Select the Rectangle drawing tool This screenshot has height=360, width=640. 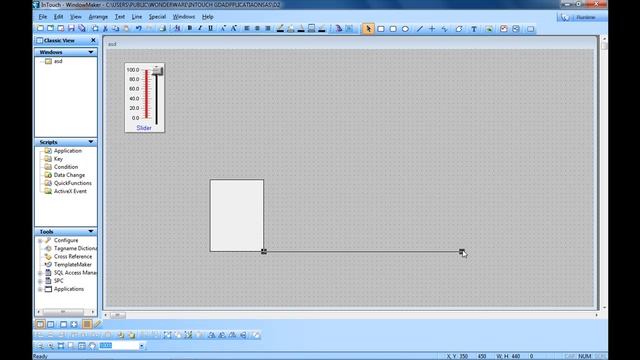click(x=381, y=29)
